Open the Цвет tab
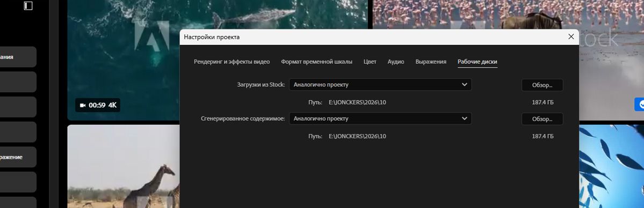Screen dimensions: 644x208 [x=370, y=62]
